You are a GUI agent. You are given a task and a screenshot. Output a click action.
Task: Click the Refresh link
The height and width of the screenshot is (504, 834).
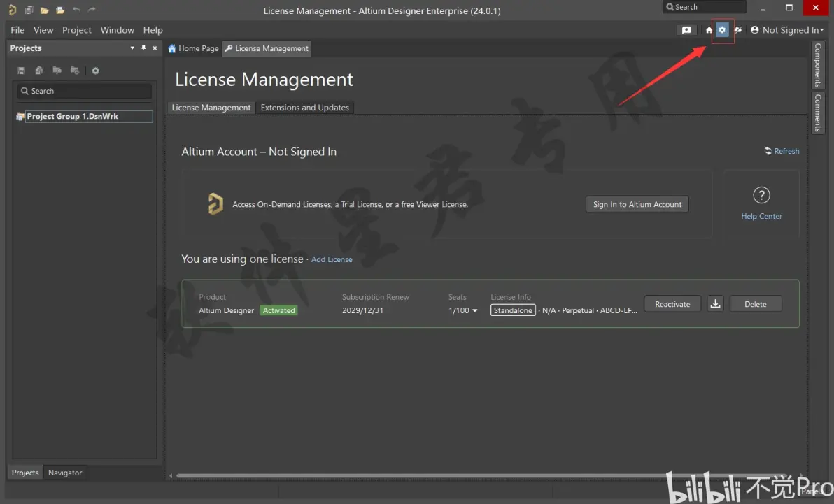tap(782, 151)
